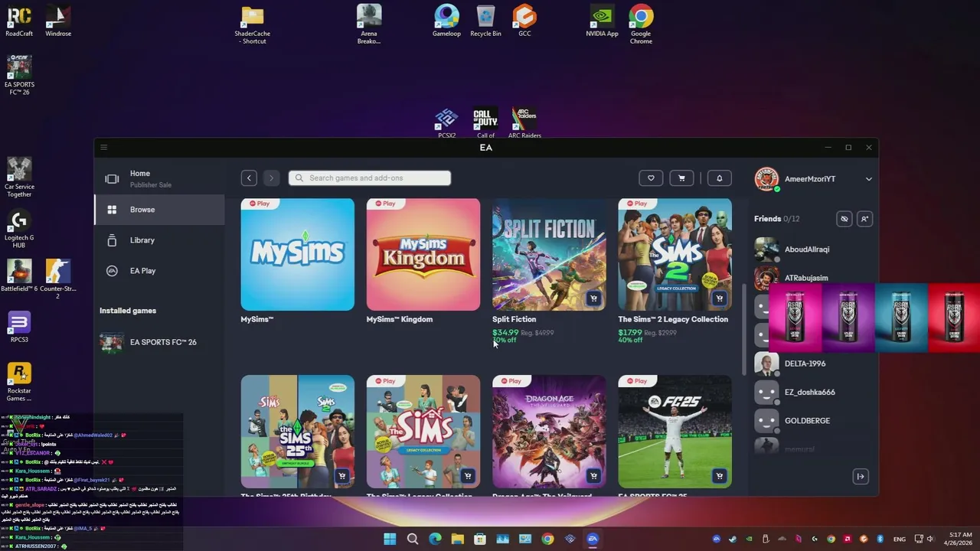Expand the AmeerMzoriYT account dropdown
This screenshot has width=980, height=551.
[868, 179]
